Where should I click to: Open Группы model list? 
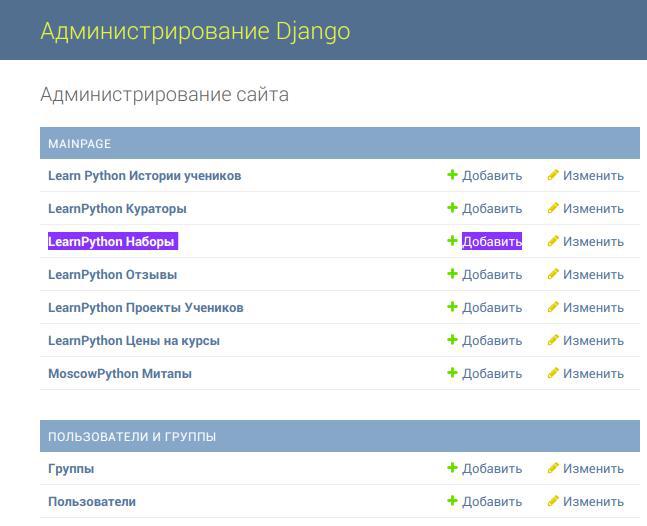coord(71,469)
